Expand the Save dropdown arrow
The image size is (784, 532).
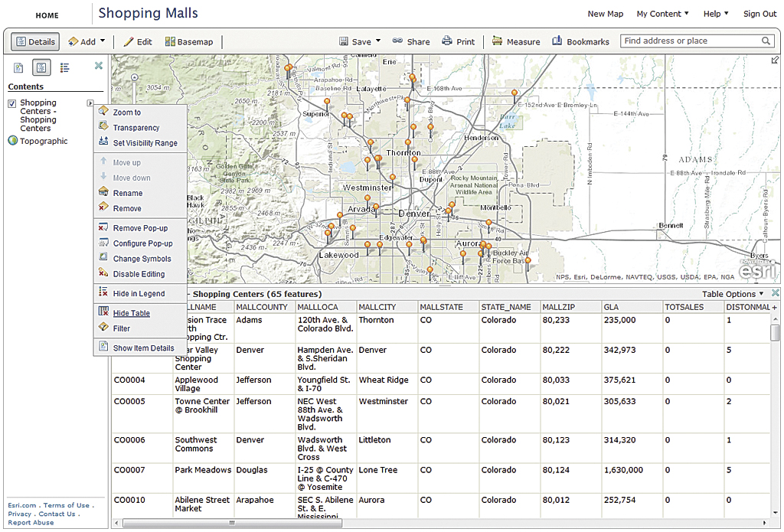[378, 41]
